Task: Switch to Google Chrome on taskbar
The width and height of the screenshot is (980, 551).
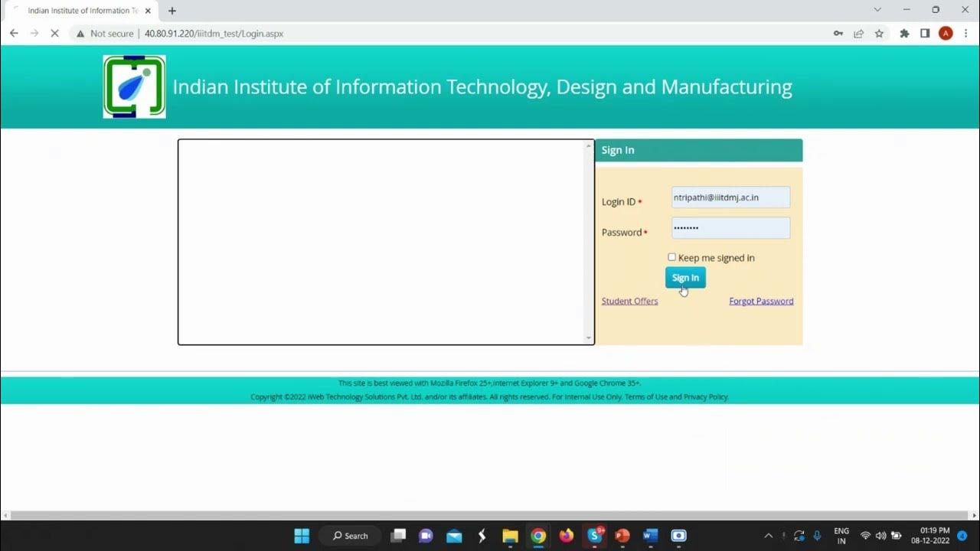Action: pyautogui.click(x=538, y=536)
